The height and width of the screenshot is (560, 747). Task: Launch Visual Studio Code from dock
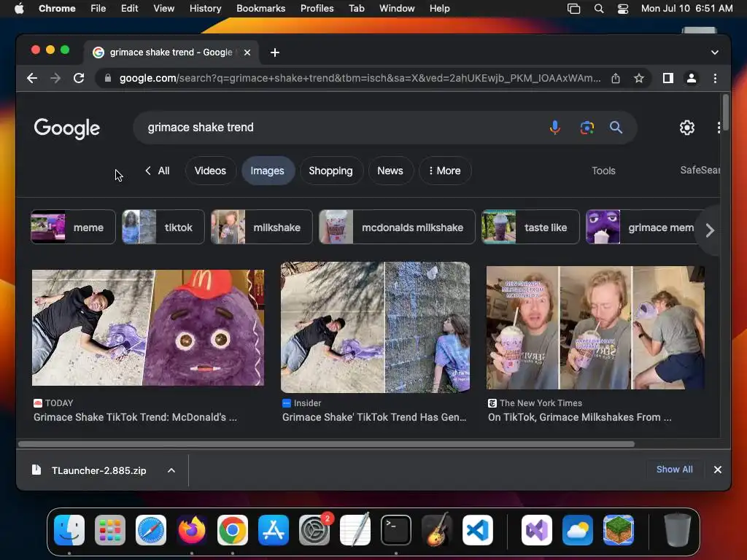click(478, 530)
